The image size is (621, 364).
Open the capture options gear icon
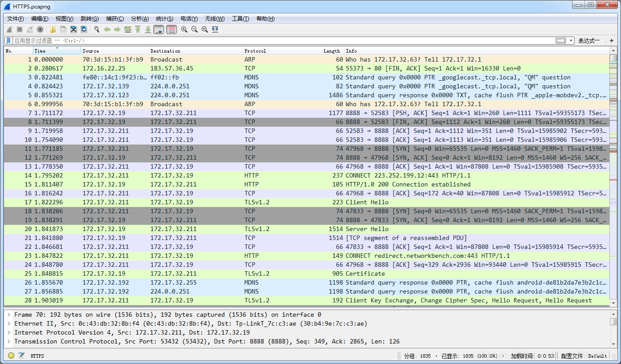click(x=40, y=29)
